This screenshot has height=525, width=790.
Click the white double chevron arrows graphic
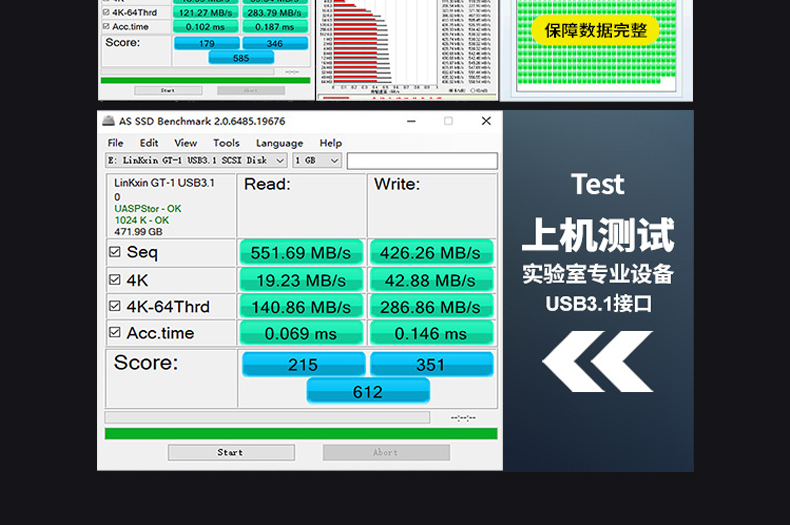pyautogui.click(x=597, y=361)
